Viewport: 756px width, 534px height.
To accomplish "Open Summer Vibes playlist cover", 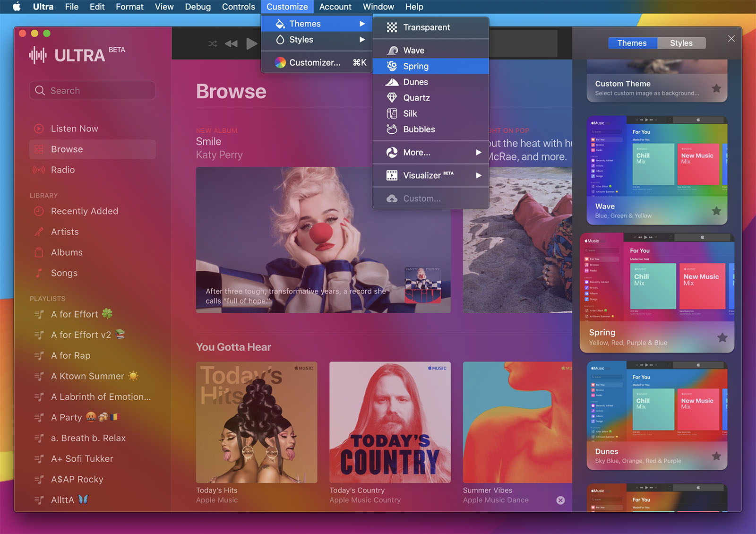I will click(517, 422).
